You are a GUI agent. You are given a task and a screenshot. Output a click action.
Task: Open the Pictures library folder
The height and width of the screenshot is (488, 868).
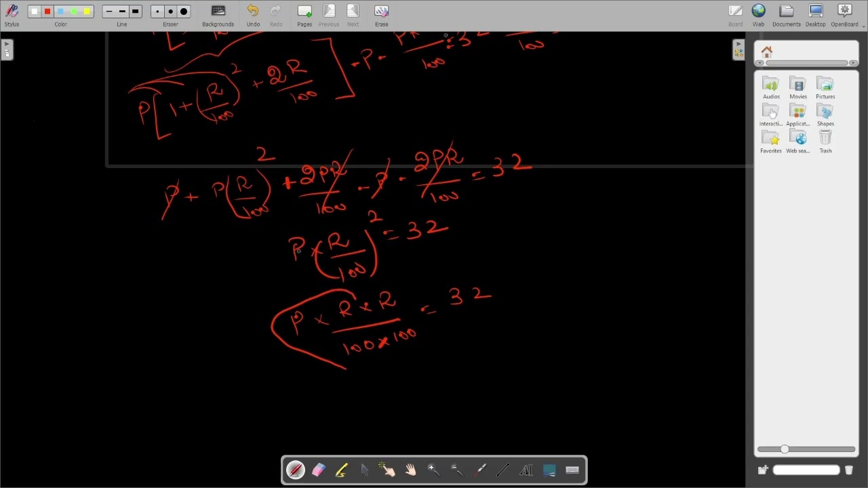tap(825, 88)
